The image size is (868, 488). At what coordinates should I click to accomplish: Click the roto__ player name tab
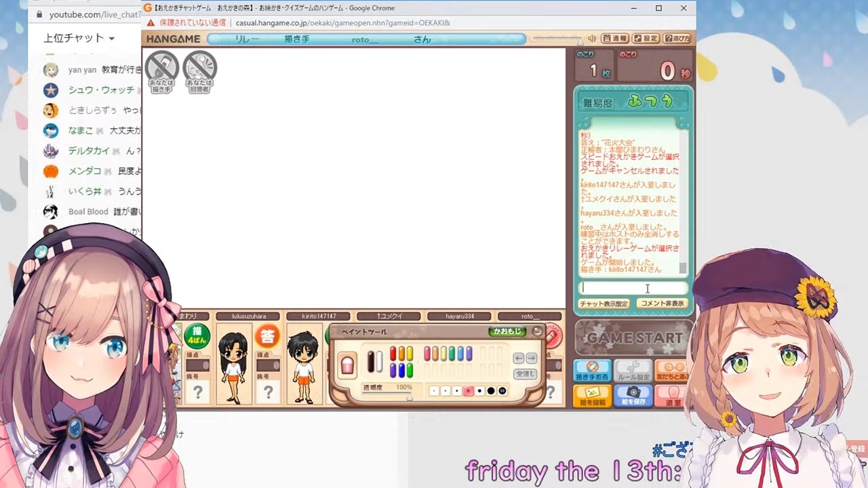(530, 316)
